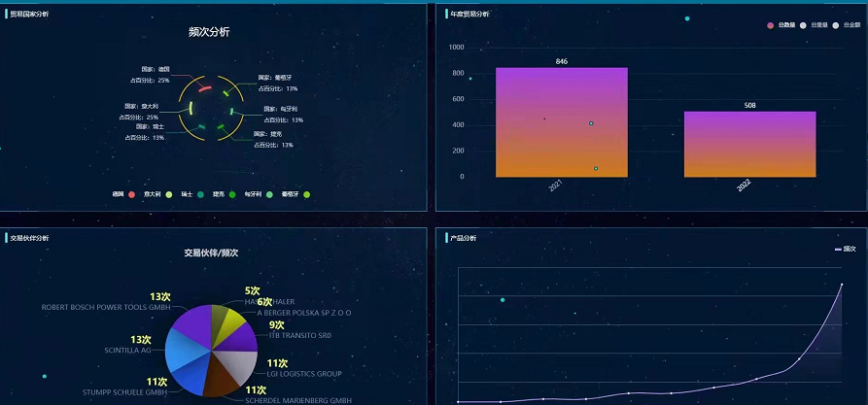Click the 总重量 legend circle
This screenshot has width=868, height=405.
803,25
